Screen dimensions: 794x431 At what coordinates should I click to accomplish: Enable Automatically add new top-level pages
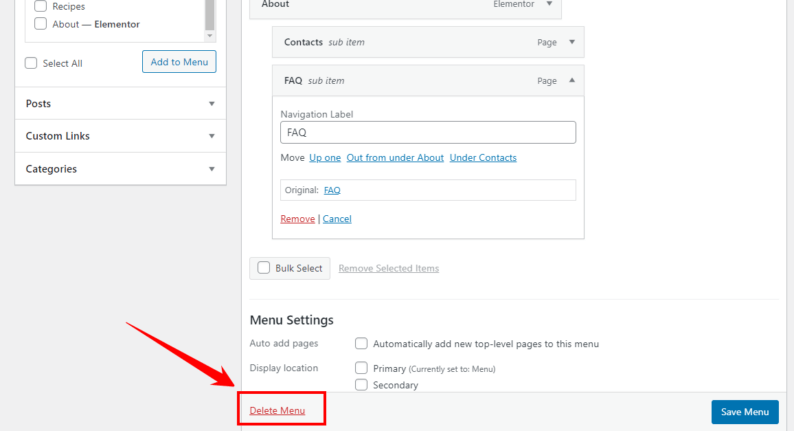click(361, 343)
